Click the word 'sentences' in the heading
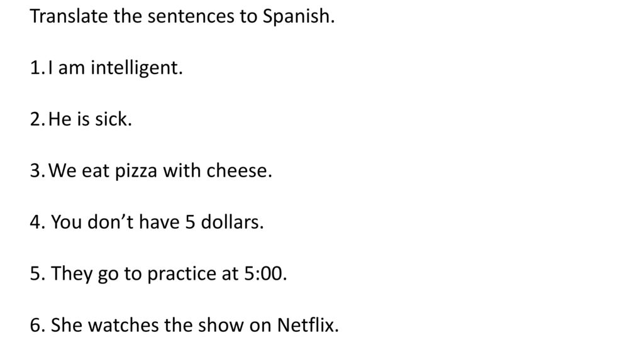644x362 pixels. point(191,17)
